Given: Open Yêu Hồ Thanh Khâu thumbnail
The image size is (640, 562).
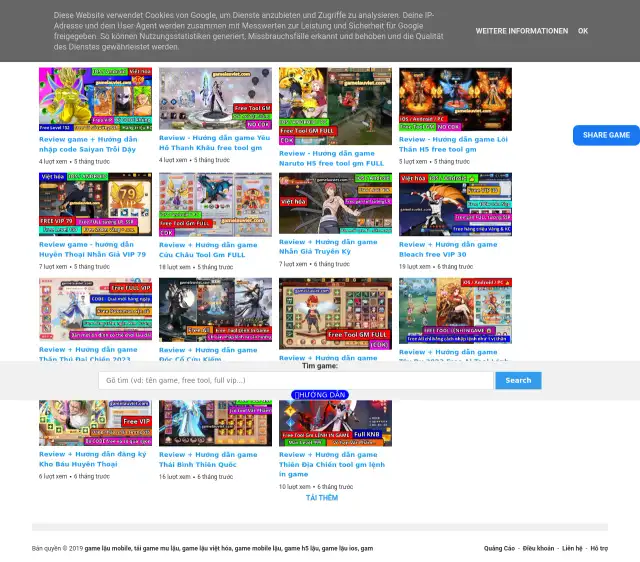Looking at the screenshot, I should [215, 98].
